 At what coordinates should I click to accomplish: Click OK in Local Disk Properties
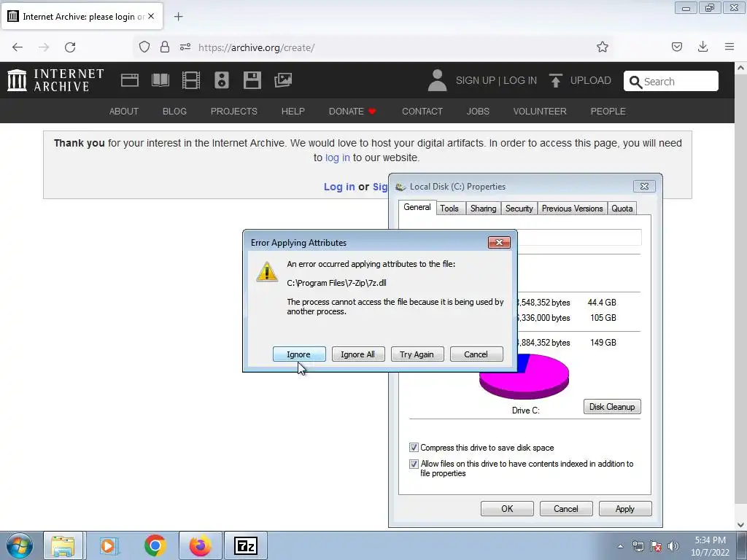point(507,508)
